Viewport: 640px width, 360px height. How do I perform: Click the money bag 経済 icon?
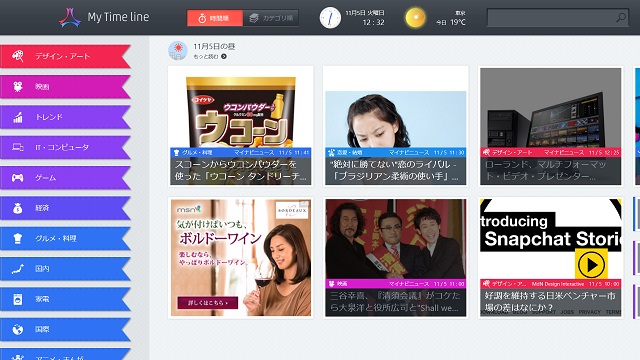click(x=18, y=208)
